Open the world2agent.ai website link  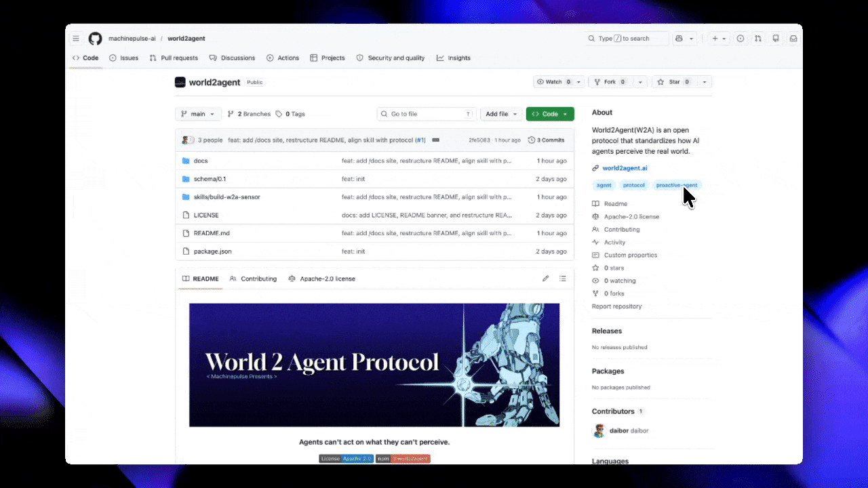coord(625,168)
